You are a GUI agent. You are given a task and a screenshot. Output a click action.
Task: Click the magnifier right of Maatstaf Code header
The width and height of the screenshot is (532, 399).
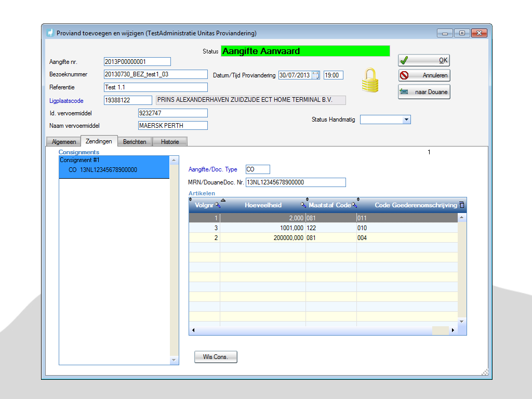(x=354, y=205)
